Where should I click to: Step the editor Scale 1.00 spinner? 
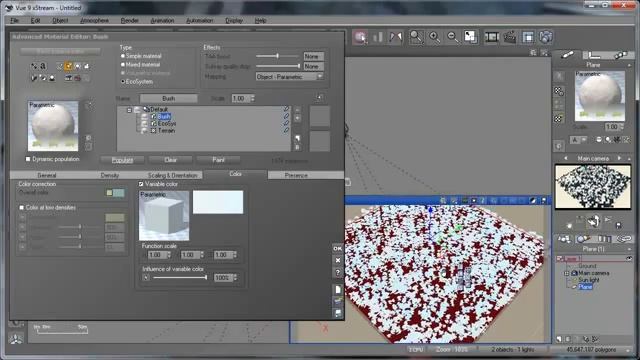pos(253,98)
